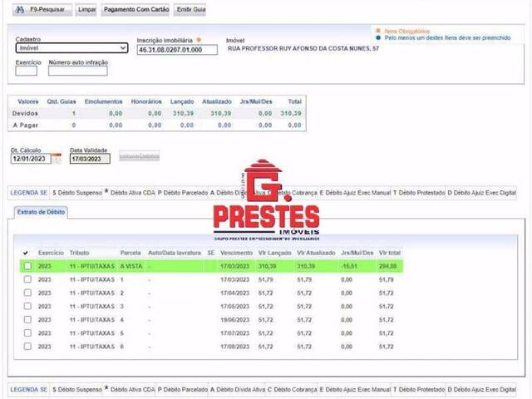This screenshot has height=399, width=532.
Task: Open the Cadastro dropdown showing Imóvel
Action: (72, 49)
